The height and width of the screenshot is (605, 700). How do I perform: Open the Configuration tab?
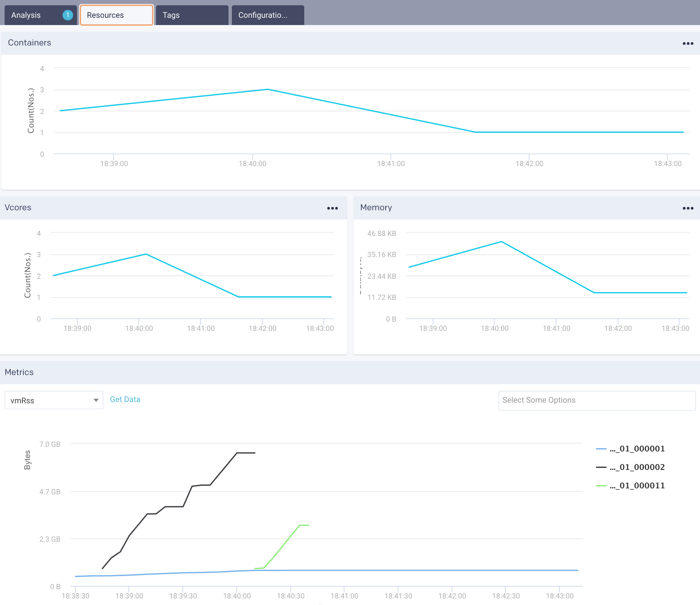click(268, 15)
